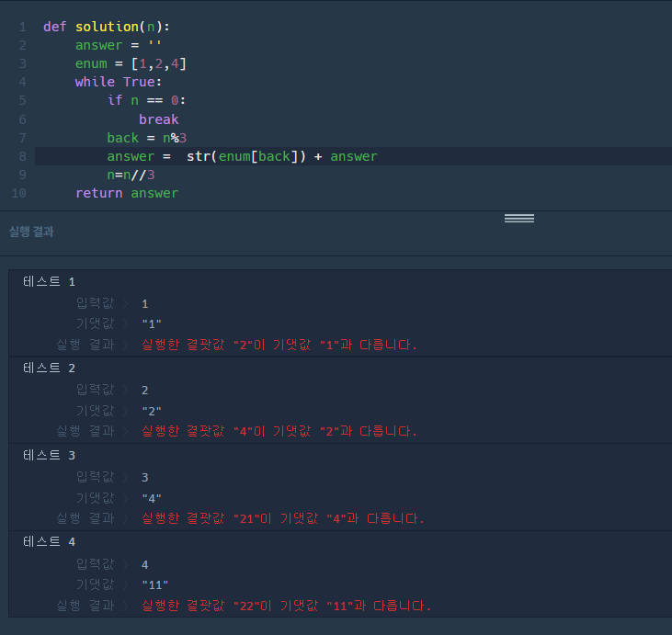
Task: Click the panel resize handle above results
Action: point(519,219)
